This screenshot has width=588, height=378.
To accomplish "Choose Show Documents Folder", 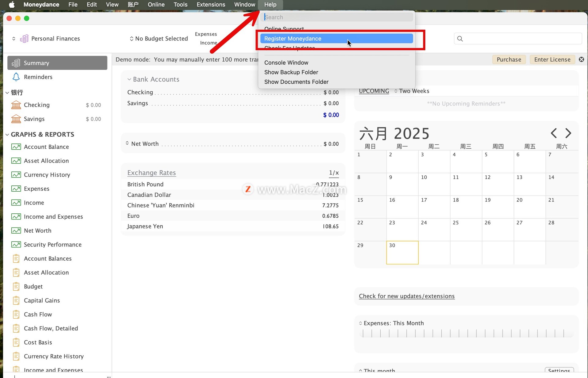I will click(x=296, y=82).
